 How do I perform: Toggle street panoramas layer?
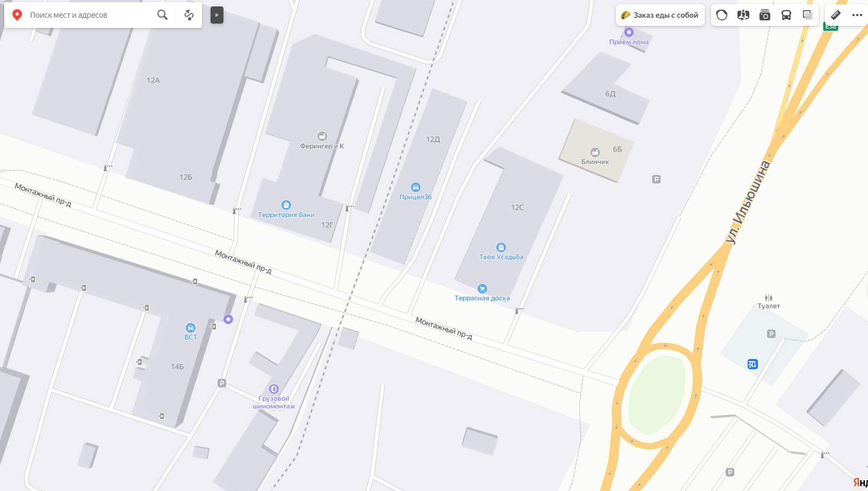coord(743,15)
